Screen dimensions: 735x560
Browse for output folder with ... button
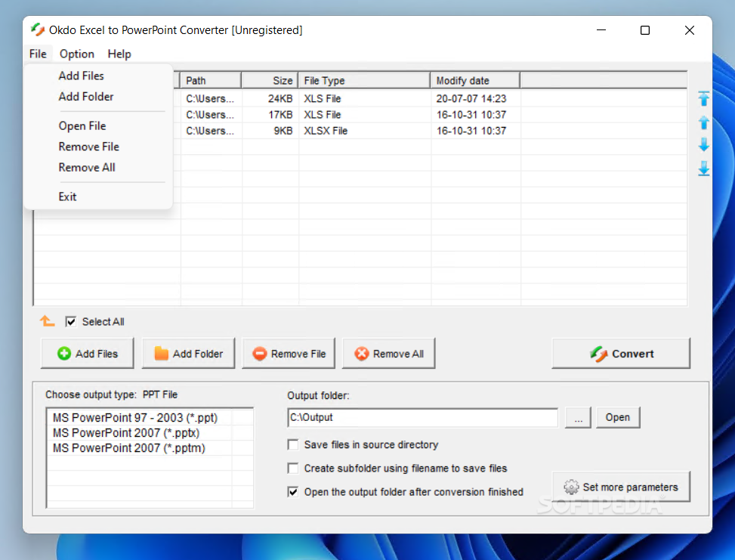tap(579, 417)
